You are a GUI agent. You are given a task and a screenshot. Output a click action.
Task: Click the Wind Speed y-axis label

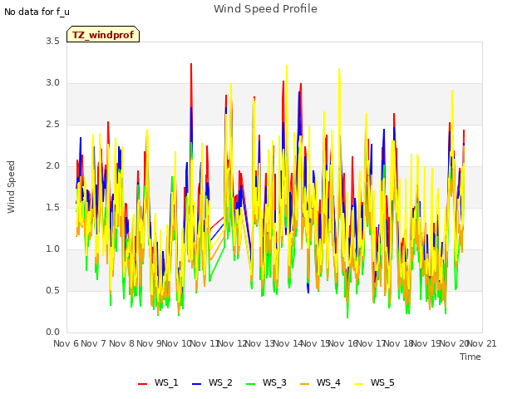tap(11, 187)
